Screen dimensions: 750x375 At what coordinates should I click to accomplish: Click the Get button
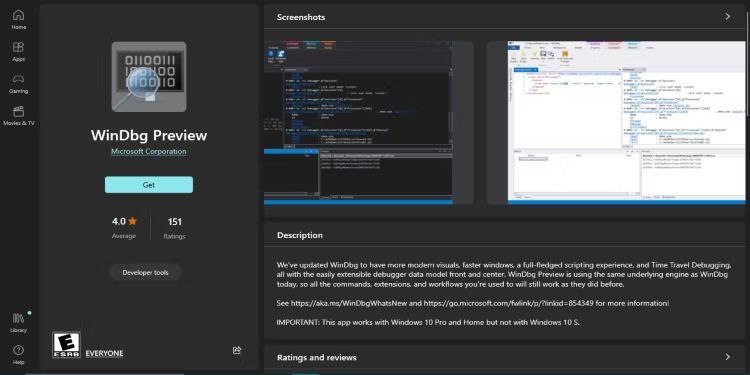(x=149, y=185)
